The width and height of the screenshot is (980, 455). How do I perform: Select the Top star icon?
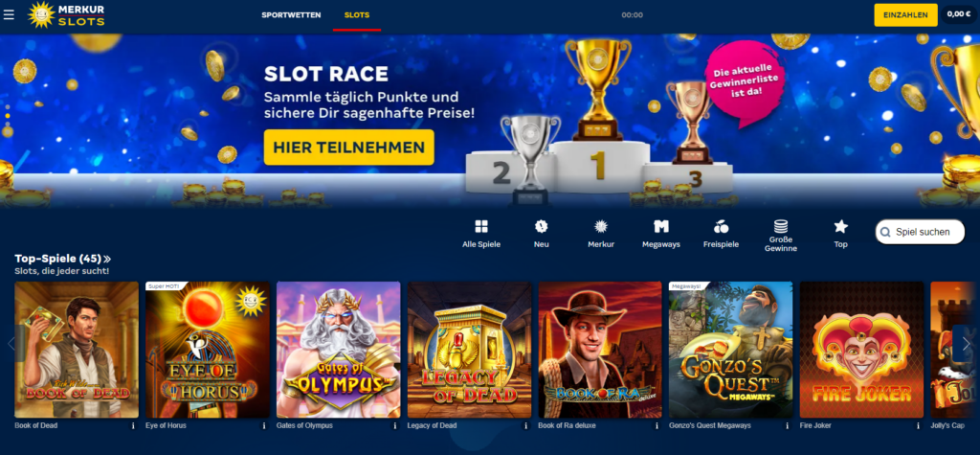840,227
